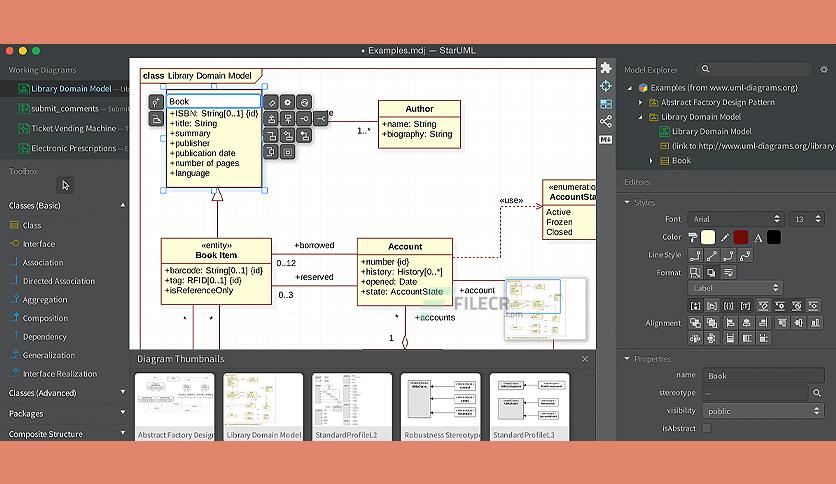
Task: Collapse the Styles section
Action: click(627, 203)
